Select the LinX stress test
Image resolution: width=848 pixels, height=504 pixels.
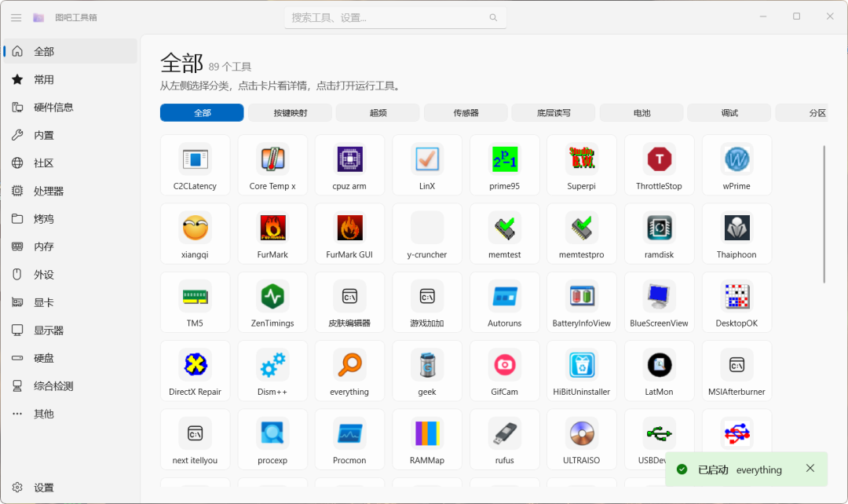426,165
